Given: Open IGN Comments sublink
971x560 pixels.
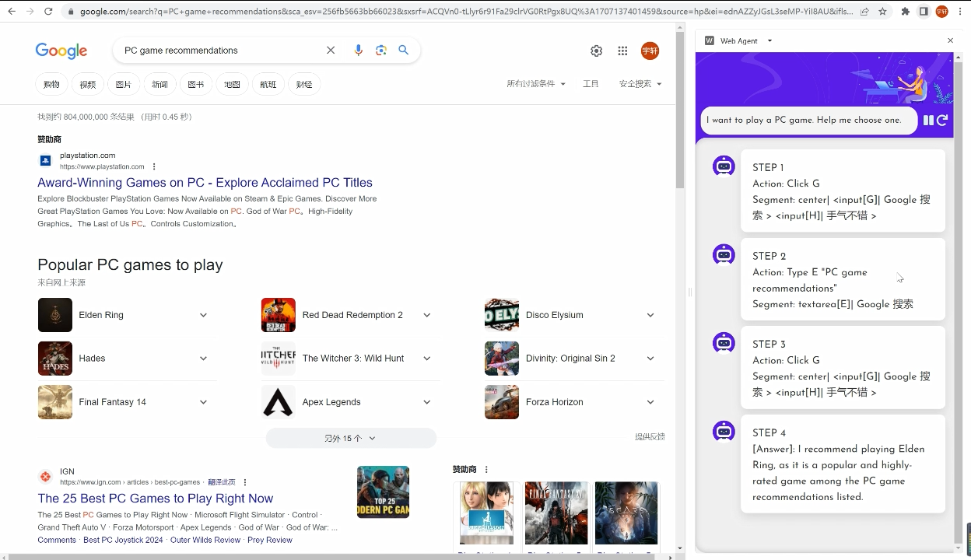Looking at the screenshot, I should (57, 540).
